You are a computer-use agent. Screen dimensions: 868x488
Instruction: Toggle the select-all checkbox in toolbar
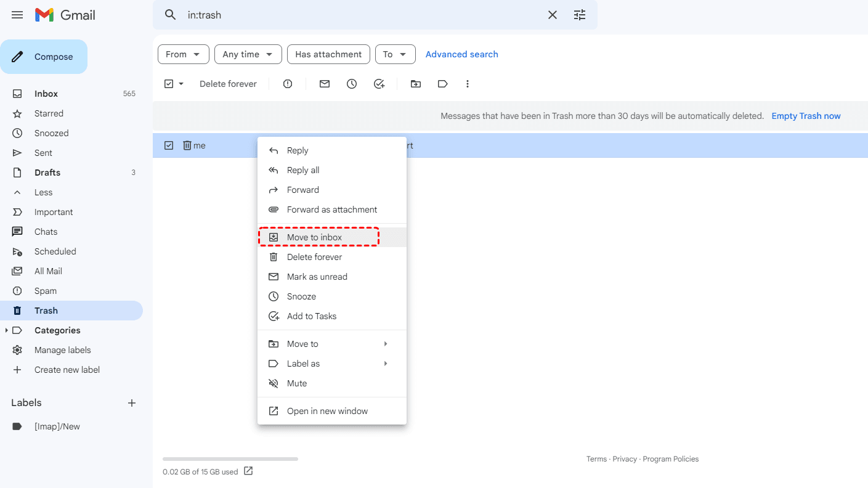click(x=169, y=84)
